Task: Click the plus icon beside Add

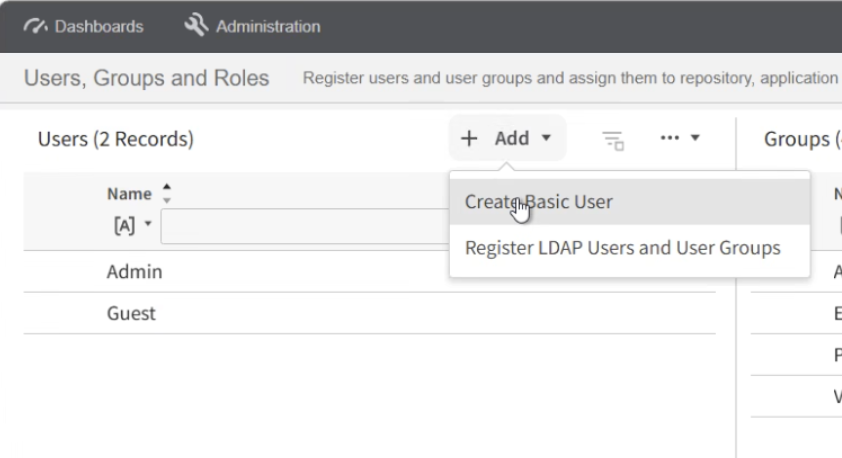Action: 469,139
